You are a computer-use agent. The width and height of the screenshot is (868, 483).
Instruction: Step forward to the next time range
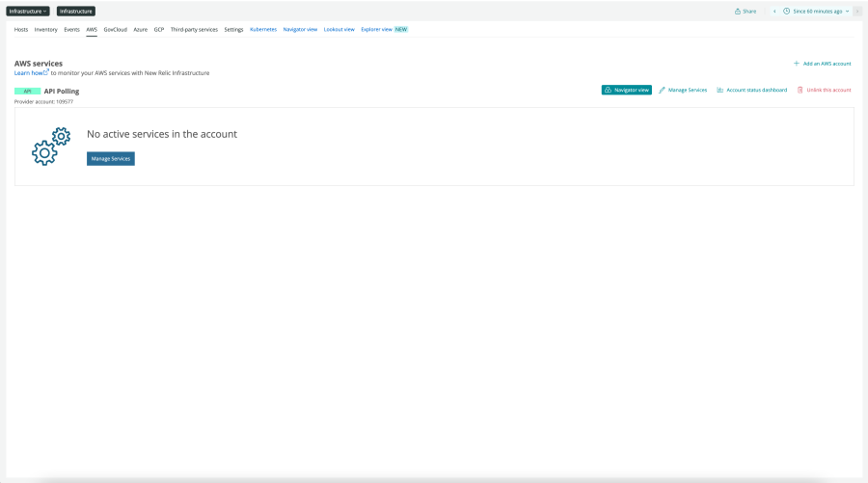click(857, 11)
